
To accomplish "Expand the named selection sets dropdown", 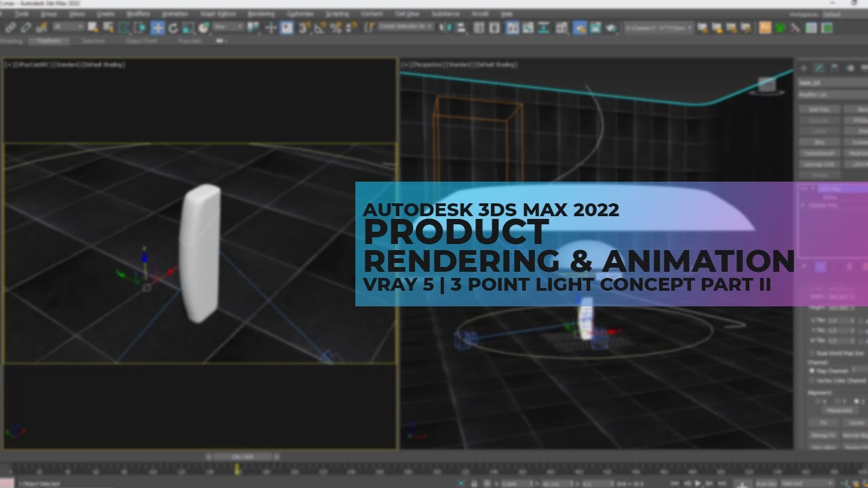I will pyautogui.click(x=406, y=27).
